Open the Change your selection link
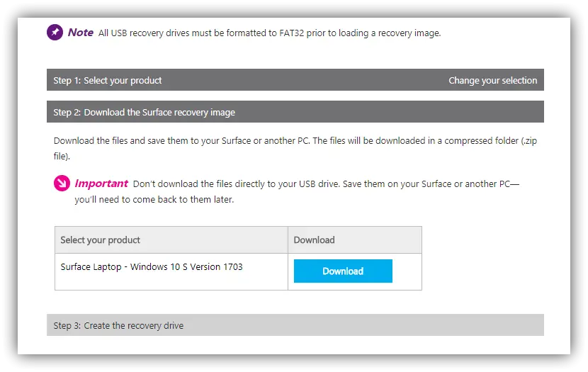The width and height of the screenshot is (588, 372). (x=492, y=81)
